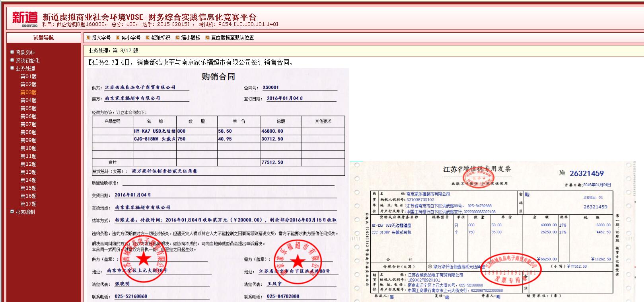Expand the 系统初始化 tree node
644x302 pixels.
pyautogui.click(x=12, y=60)
